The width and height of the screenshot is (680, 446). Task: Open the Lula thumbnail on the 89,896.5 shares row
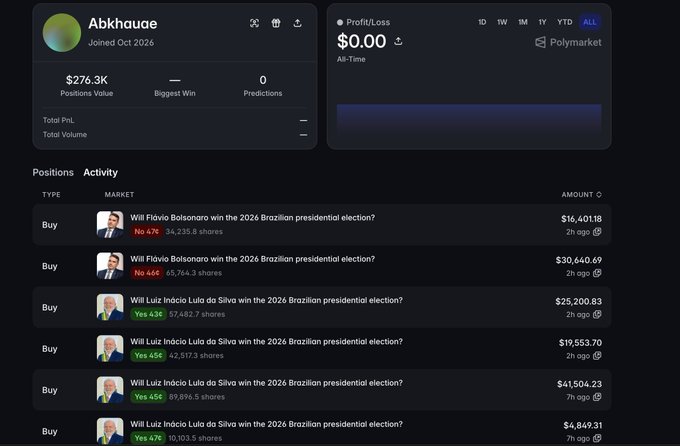tap(110, 390)
